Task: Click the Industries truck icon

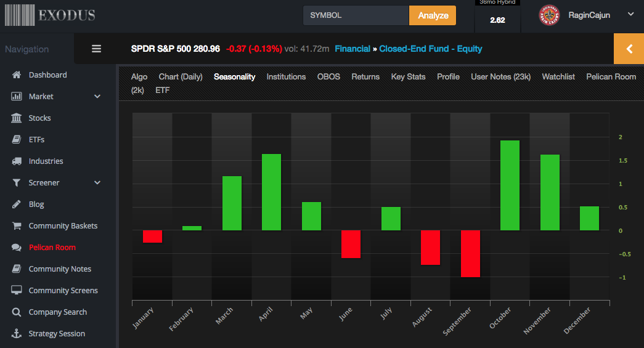Action: coord(17,161)
